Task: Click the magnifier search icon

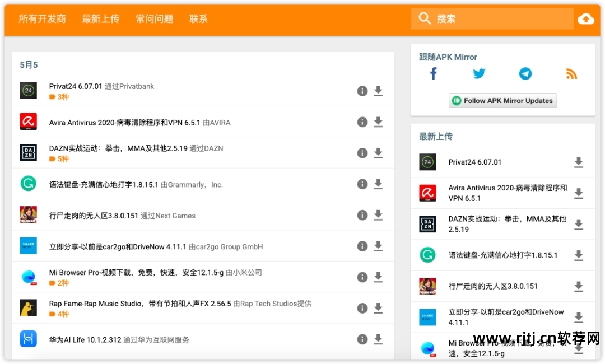Action: [425, 18]
